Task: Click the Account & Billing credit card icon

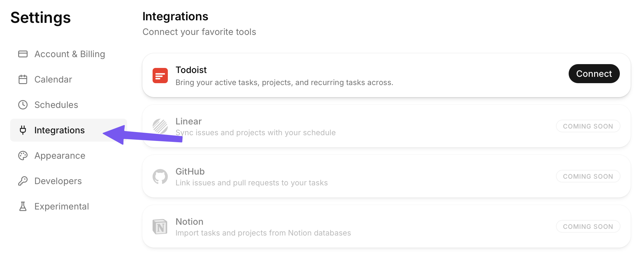Action: (x=23, y=54)
